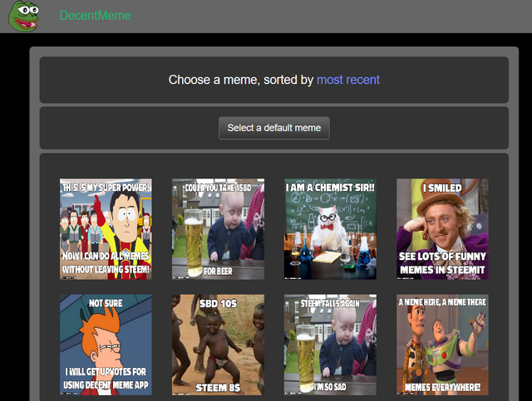The image size is (532, 401).
Task: Open the 'I smiled' Wonka meme
Action: (x=442, y=229)
